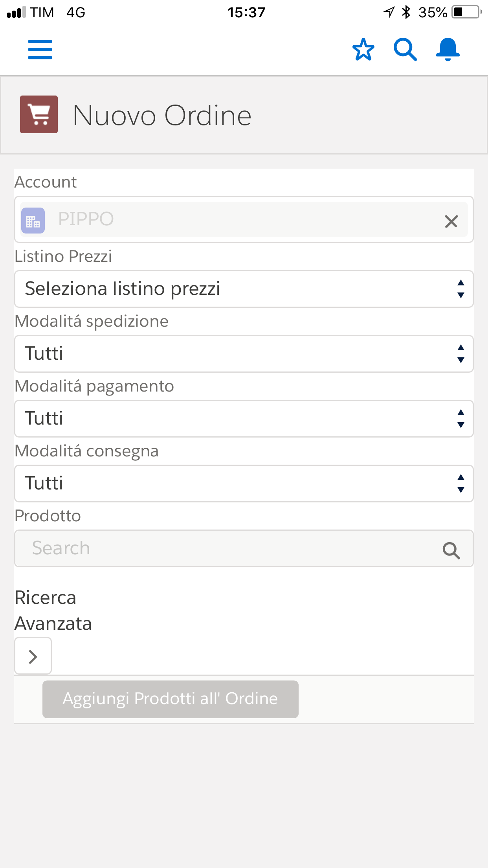Viewport: 488px width, 868px height.
Task: Open the hamburger navigation menu
Action: pyautogui.click(x=40, y=50)
